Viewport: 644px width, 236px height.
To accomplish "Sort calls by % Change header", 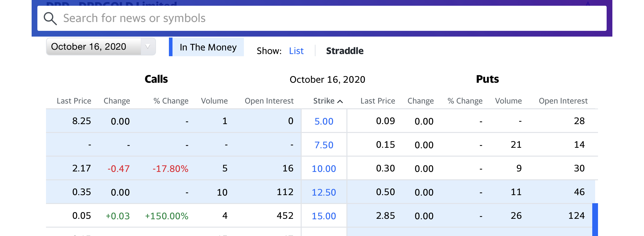I will click(x=171, y=101).
